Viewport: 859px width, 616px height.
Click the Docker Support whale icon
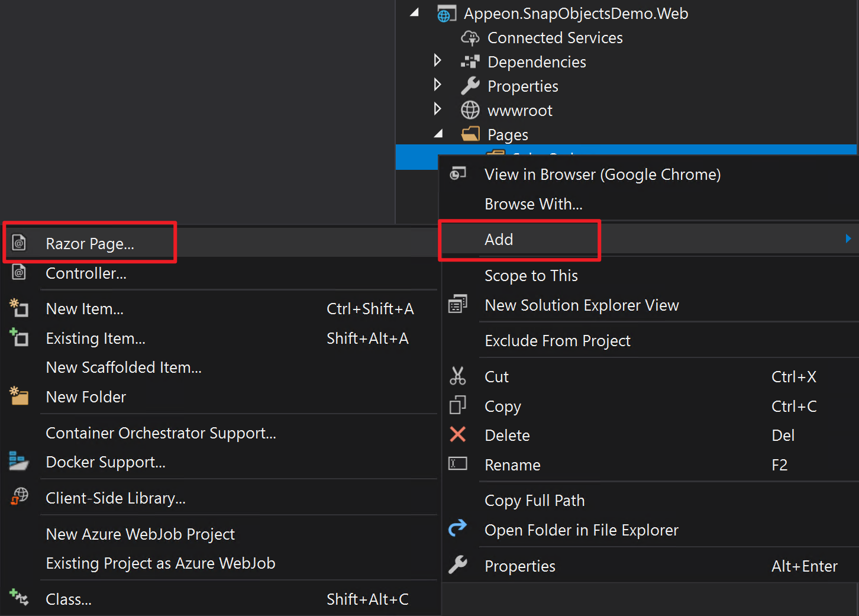click(x=19, y=462)
